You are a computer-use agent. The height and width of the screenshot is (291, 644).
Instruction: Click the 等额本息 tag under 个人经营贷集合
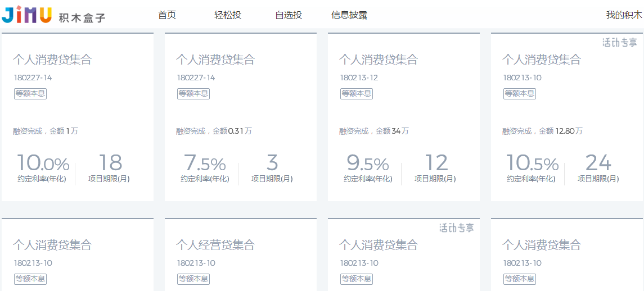click(x=193, y=279)
